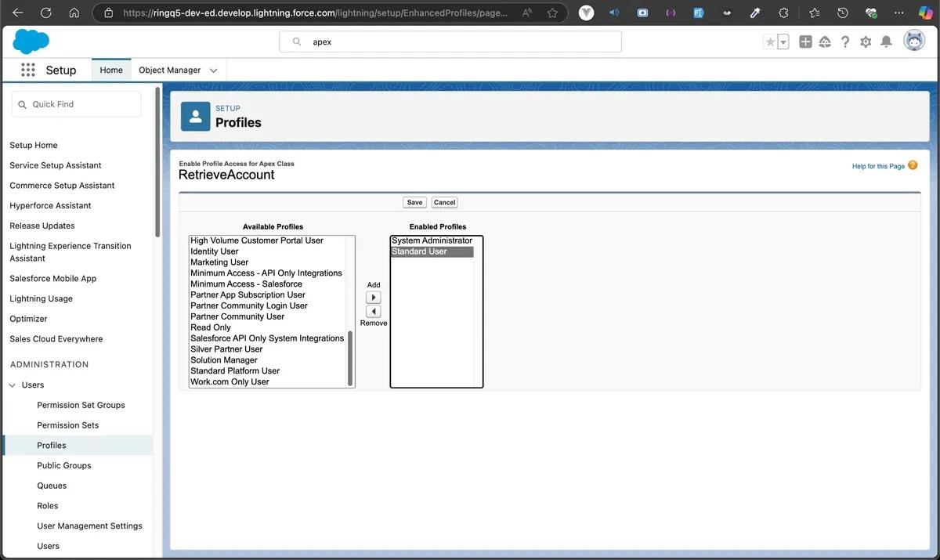This screenshot has height=560, width=940.
Task: Add page to favorites star icon
Action: [x=553, y=13]
